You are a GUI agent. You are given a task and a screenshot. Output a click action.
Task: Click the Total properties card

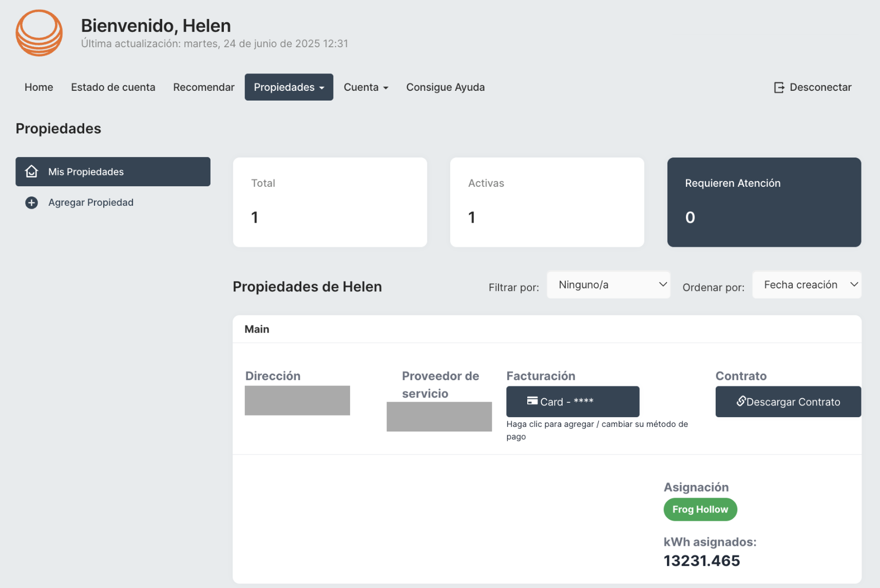click(330, 202)
